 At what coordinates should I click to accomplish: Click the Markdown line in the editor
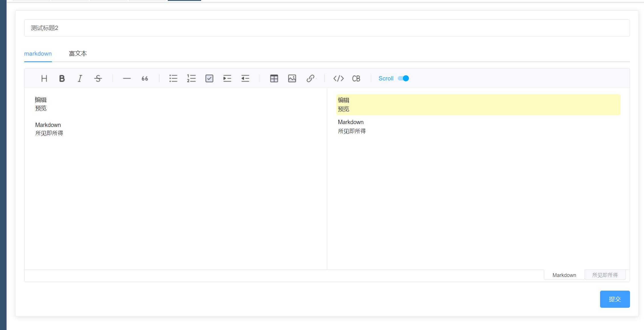(48, 125)
